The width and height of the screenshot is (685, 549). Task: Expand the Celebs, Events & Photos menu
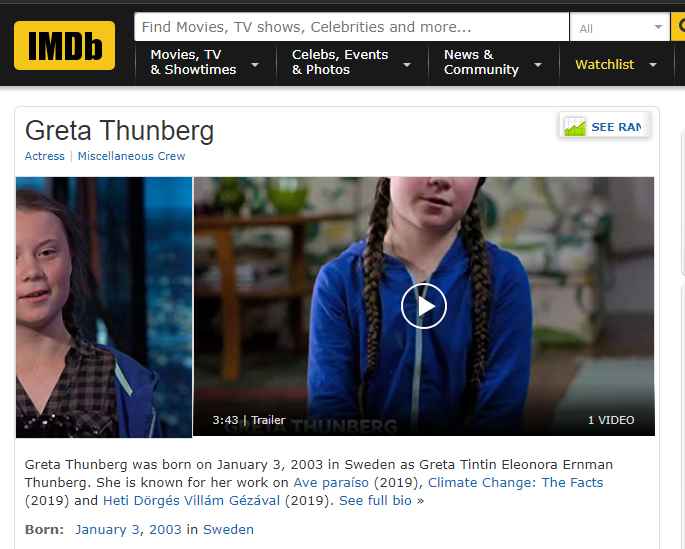[x=352, y=62]
